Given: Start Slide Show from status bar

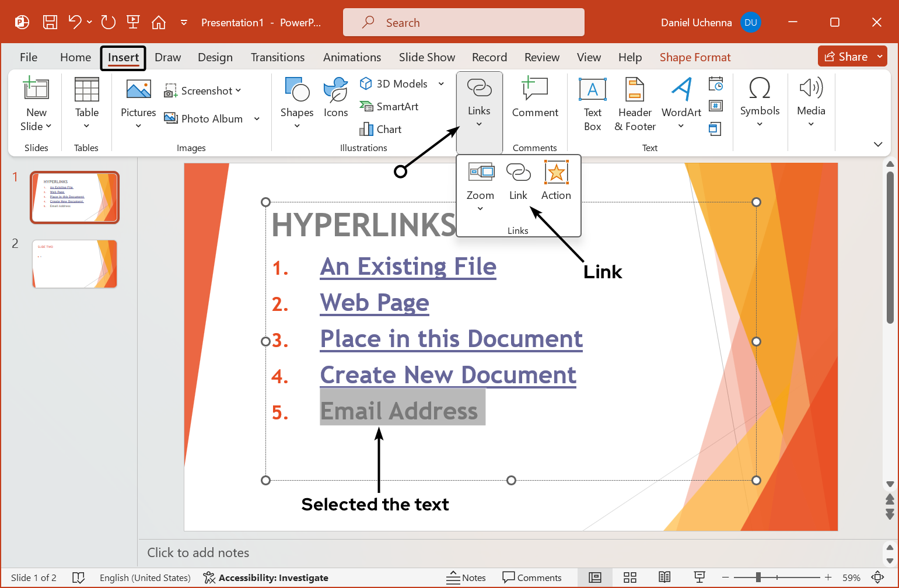Looking at the screenshot, I should point(699,577).
